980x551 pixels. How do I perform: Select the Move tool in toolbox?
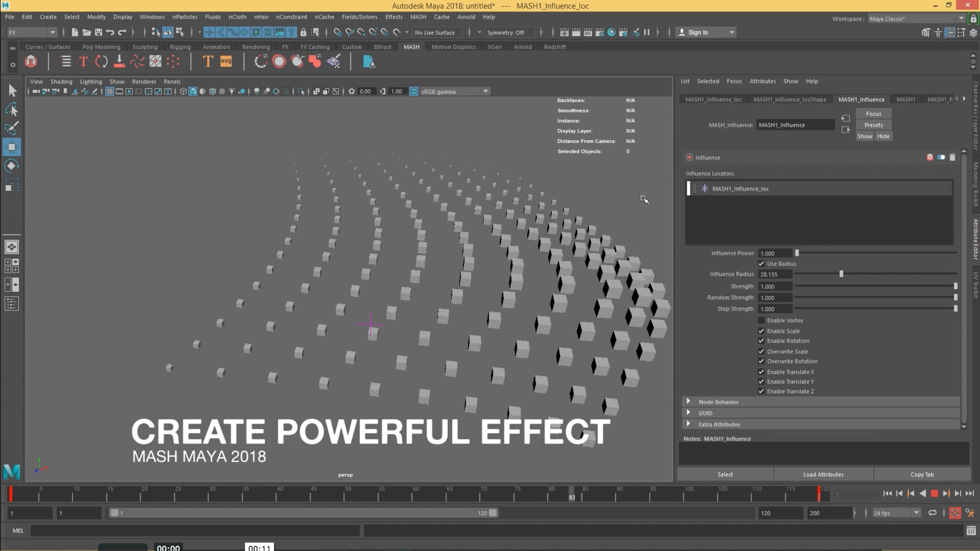[11, 147]
